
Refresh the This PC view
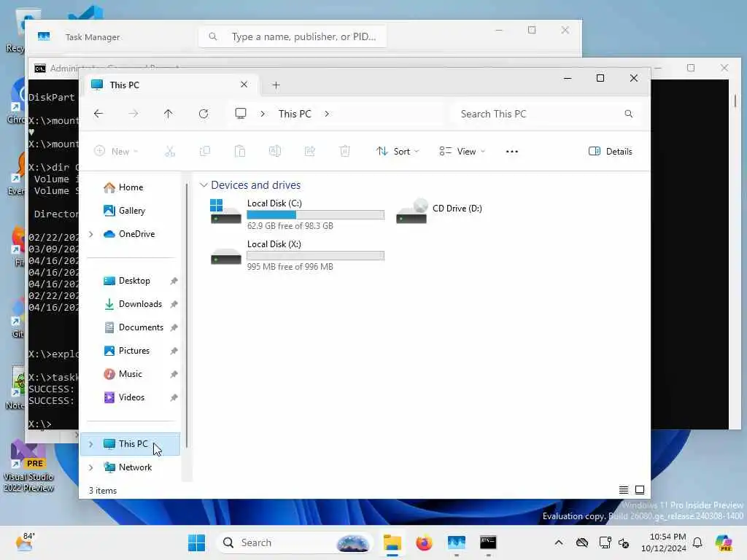click(204, 114)
